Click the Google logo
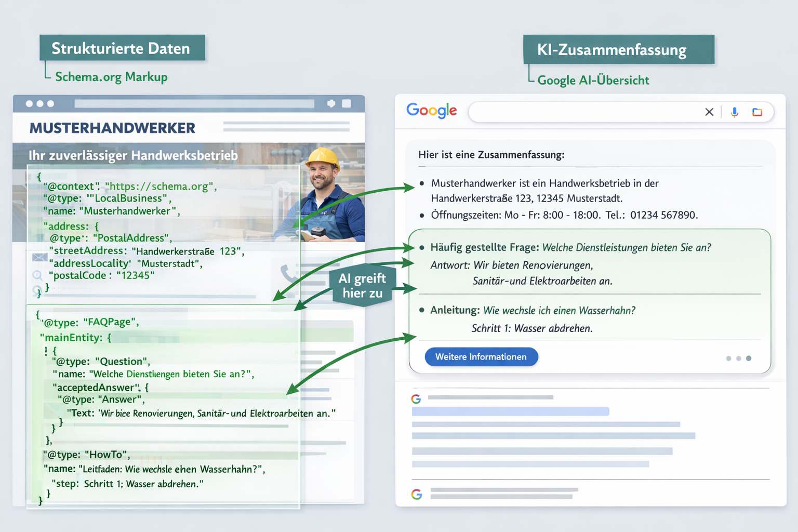The image size is (798, 532). [431, 111]
